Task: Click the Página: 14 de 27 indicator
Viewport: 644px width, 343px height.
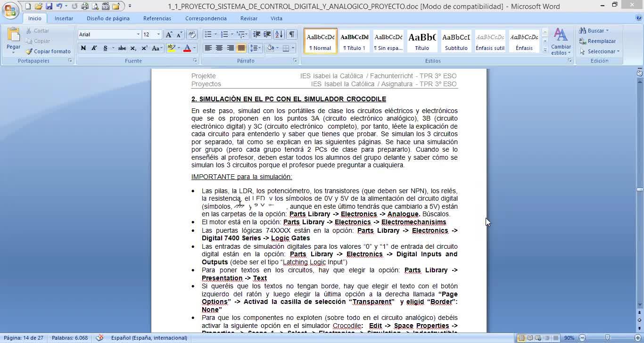Action: pyautogui.click(x=24, y=338)
